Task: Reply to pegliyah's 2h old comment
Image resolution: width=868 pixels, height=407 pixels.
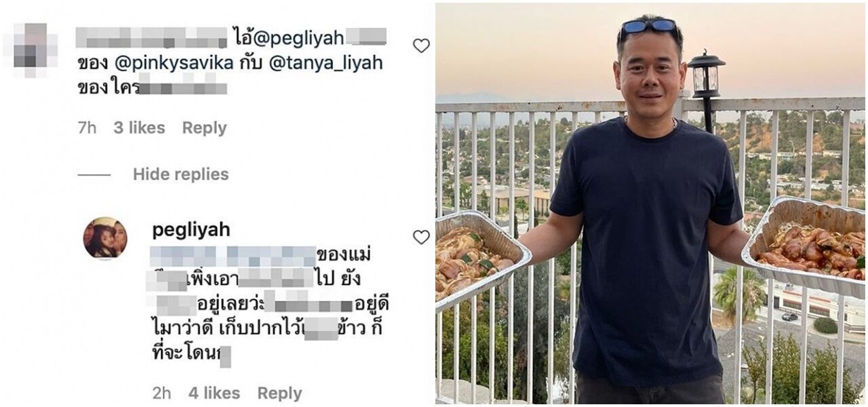Action: click(x=279, y=393)
